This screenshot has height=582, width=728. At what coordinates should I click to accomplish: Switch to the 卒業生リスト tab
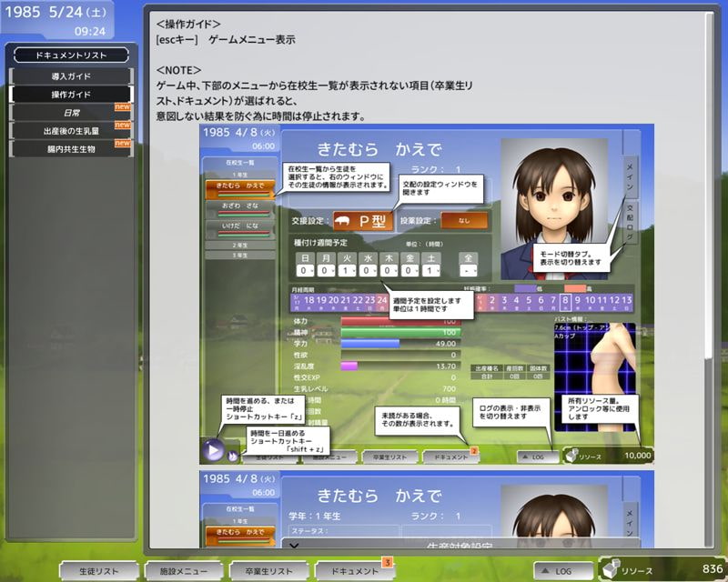tap(268, 571)
